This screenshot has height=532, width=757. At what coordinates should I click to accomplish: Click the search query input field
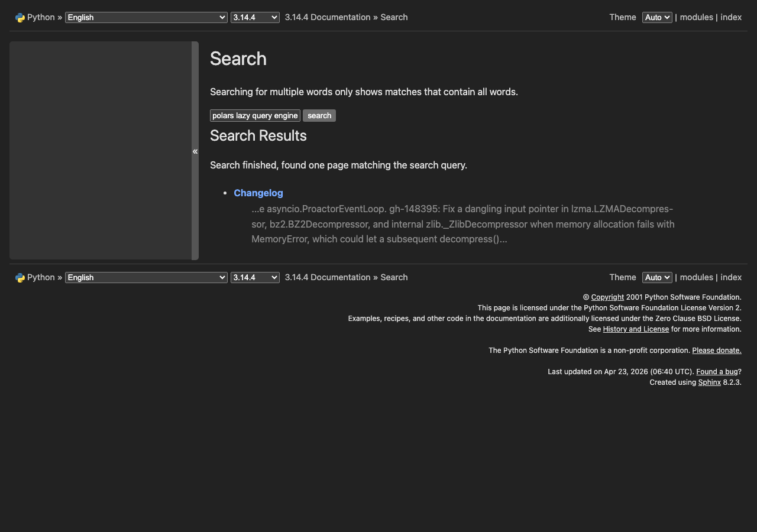tap(255, 115)
